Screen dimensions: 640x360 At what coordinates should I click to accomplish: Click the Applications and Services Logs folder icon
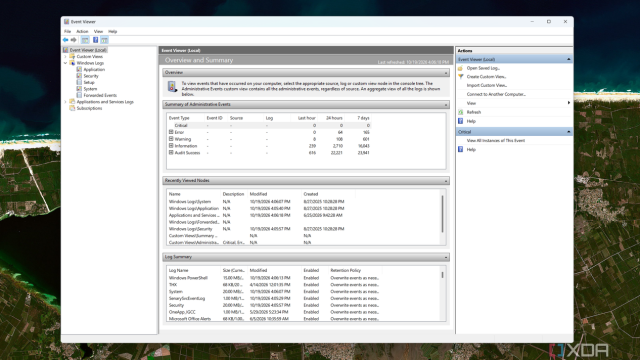click(72, 102)
